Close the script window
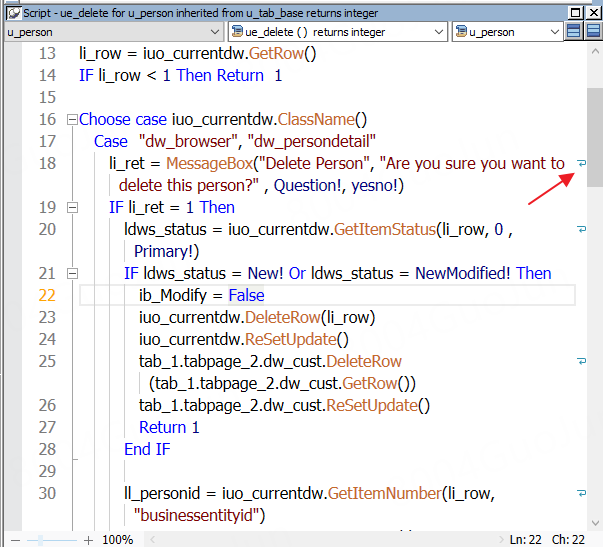The height and width of the screenshot is (547, 603). [592, 11]
